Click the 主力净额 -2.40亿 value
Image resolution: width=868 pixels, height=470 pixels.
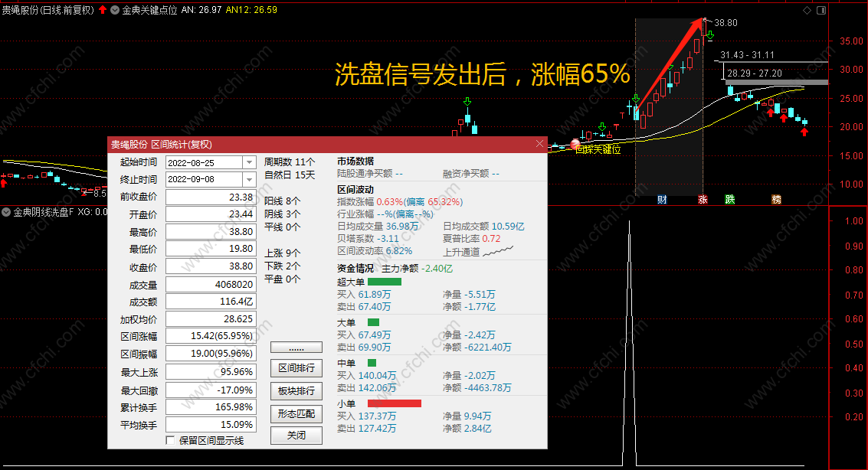click(437, 269)
